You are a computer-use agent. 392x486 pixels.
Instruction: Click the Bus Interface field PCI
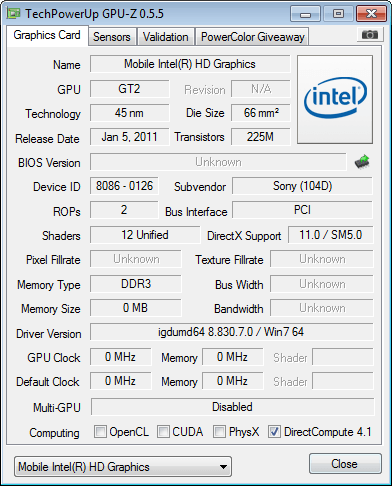click(x=302, y=210)
